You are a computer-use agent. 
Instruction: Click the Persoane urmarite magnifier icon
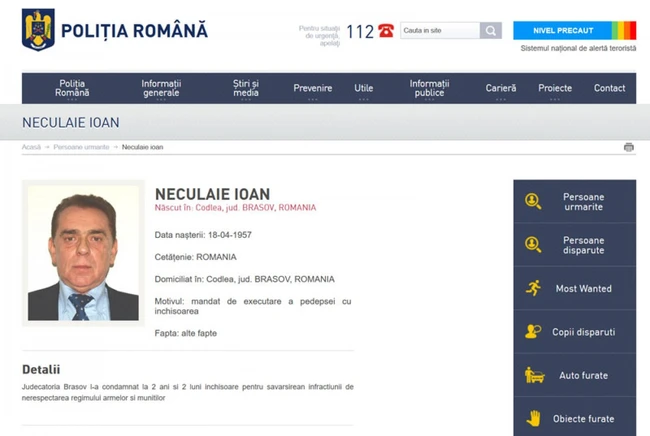coord(533,201)
